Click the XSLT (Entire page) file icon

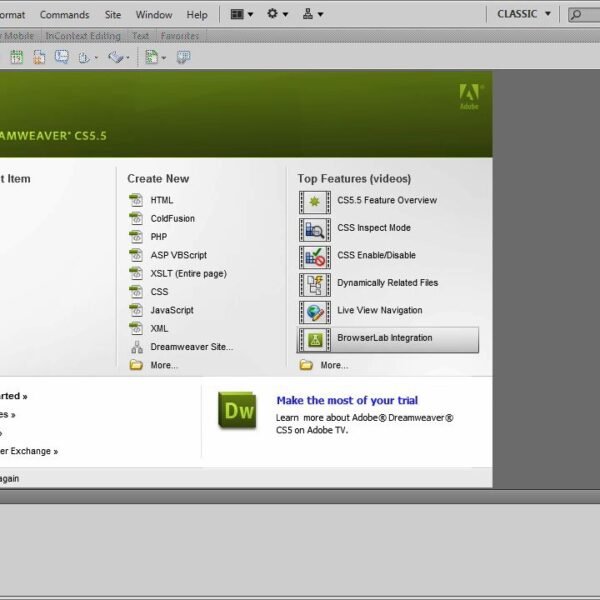coord(136,274)
